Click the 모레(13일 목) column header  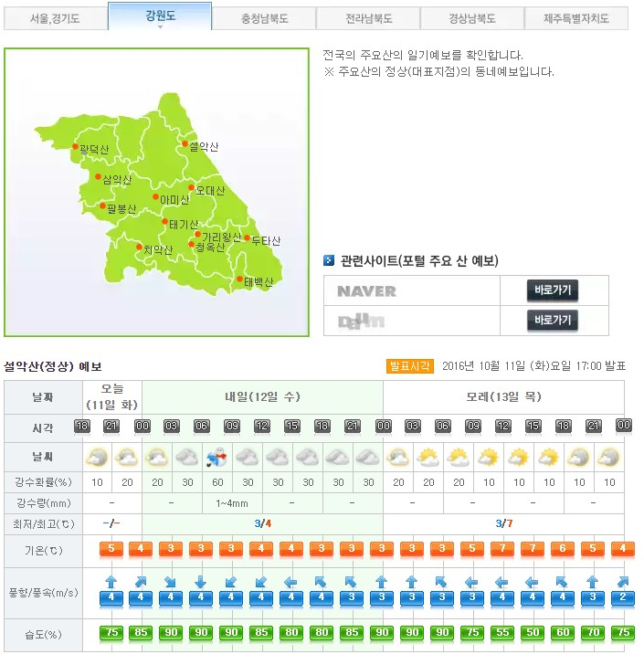point(503,396)
